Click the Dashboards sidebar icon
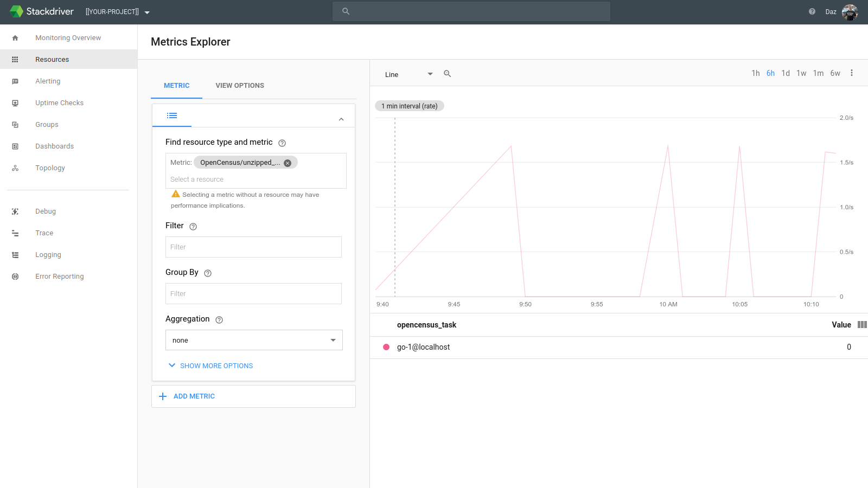Screen dimensions: 868x488 point(15,146)
